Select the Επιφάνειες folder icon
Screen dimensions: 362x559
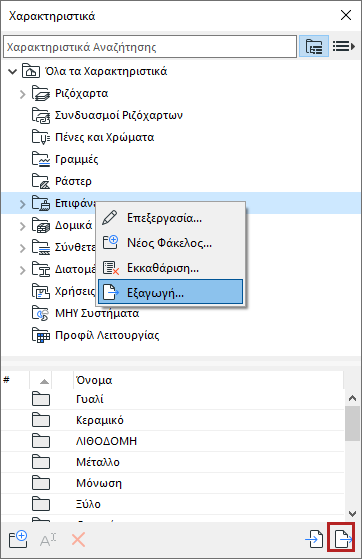[x=41, y=203]
